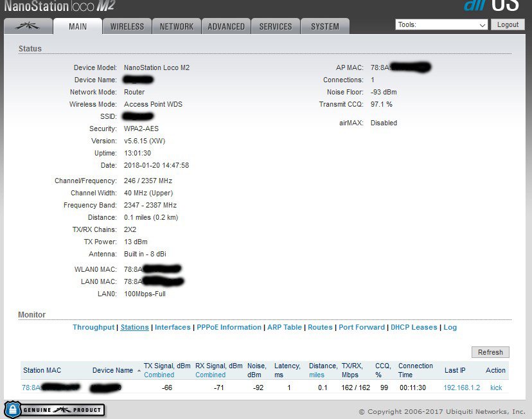
Task: Click the Connection Time column header
Action: point(416,370)
